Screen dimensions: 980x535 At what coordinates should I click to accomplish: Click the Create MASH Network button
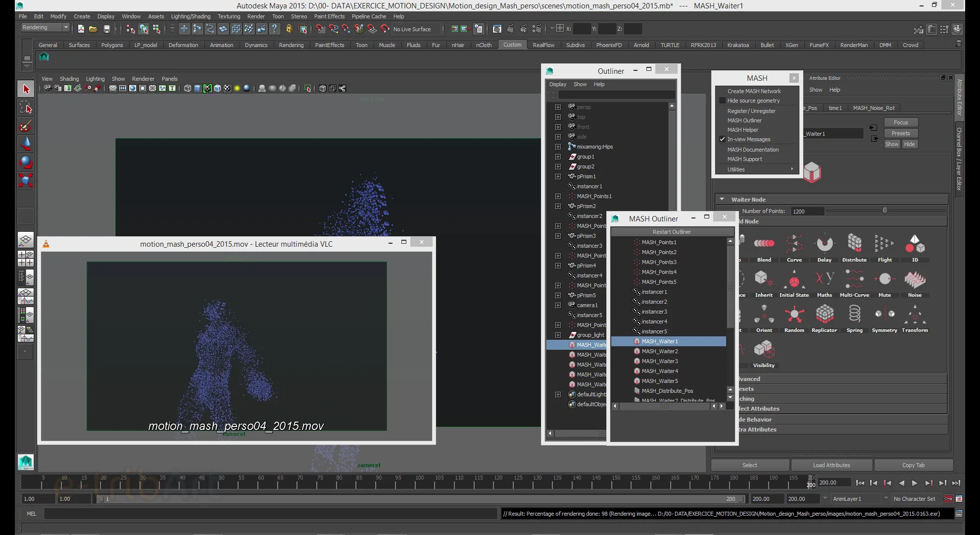(754, 91)
